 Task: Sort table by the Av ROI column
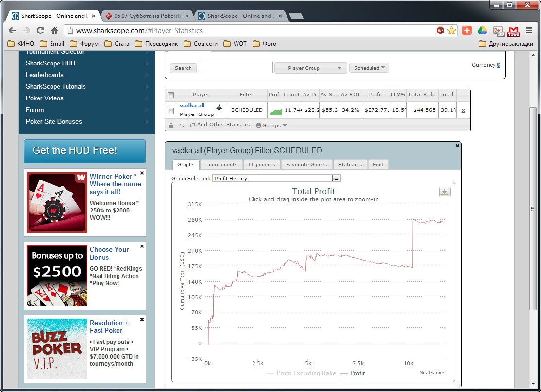pyautogui.click(x=350, y=95)
